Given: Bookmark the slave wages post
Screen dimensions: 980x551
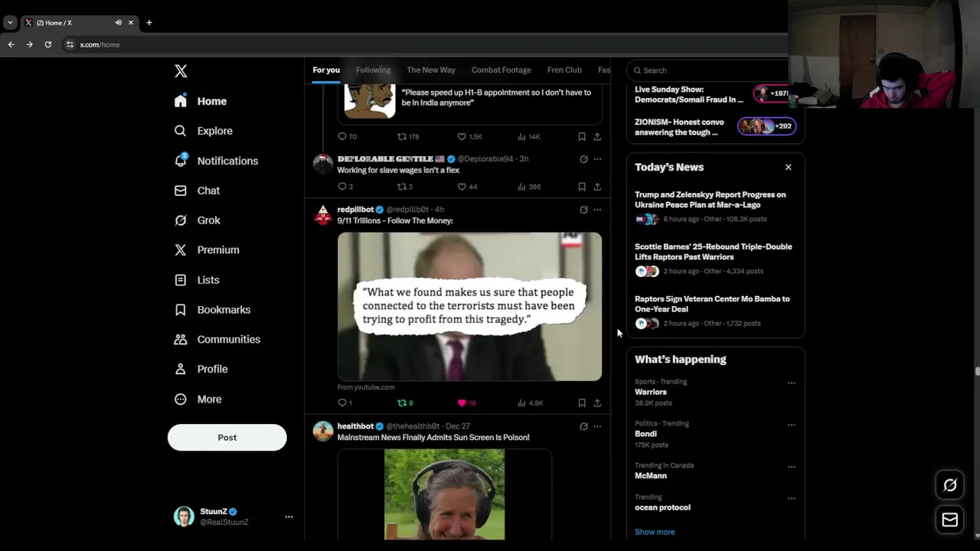Looking at the screenshot, I should (x=582, y=187).
